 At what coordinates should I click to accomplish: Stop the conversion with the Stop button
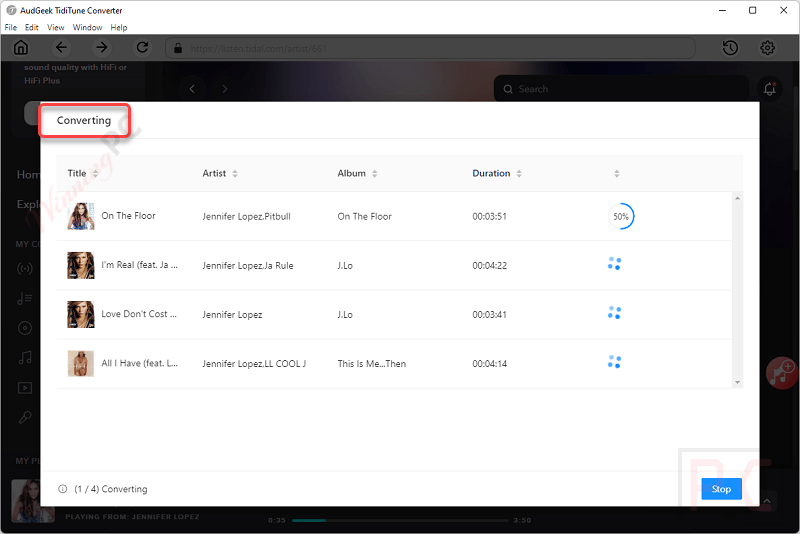[x=721, y=489]
